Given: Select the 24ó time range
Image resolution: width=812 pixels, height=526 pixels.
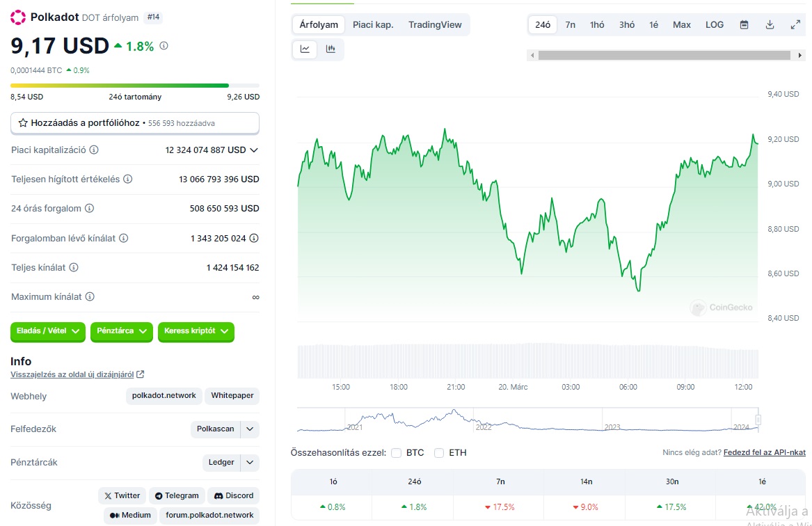Looking at the screenshot, I should click(543, 25).
